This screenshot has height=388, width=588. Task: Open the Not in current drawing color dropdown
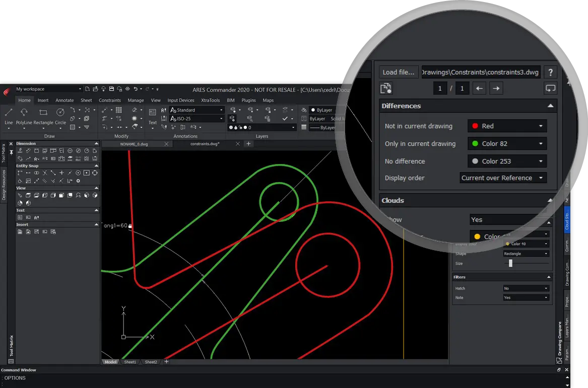(x=507, y=126)
